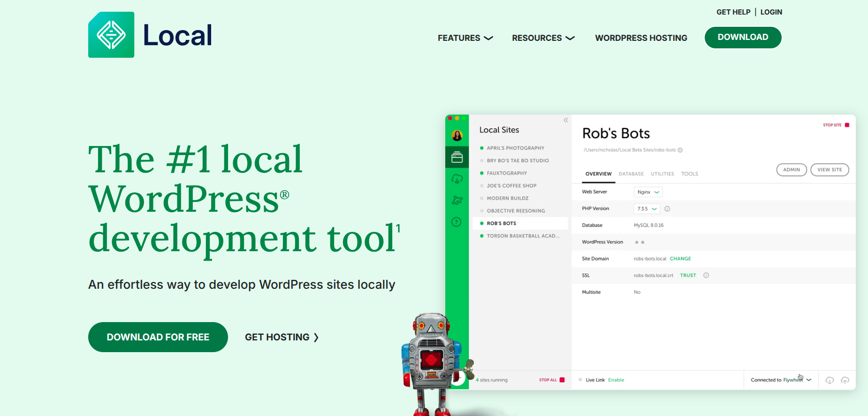
Task: Select April's Photography site
Action: coord(515,148)
